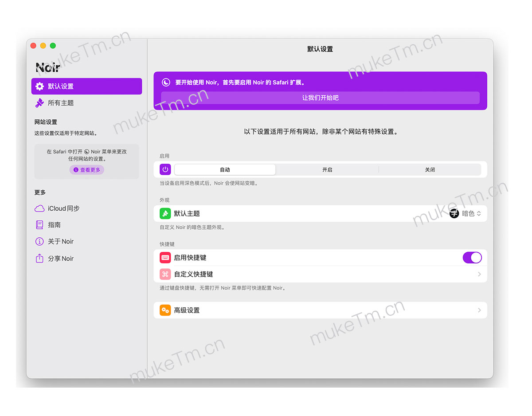This screenshot has width=532, height=416.
Task: Click the iCloud cloud icon
Action: pyautogui.click(x=39, y=208)
